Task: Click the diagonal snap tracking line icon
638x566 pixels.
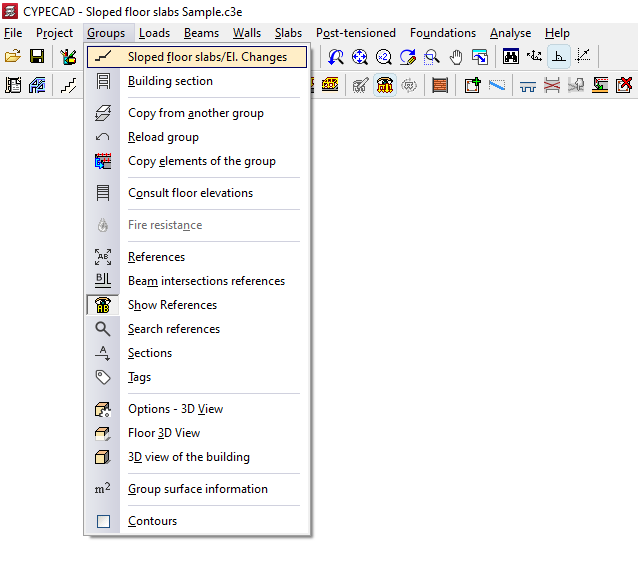Action: pos(583,57)
